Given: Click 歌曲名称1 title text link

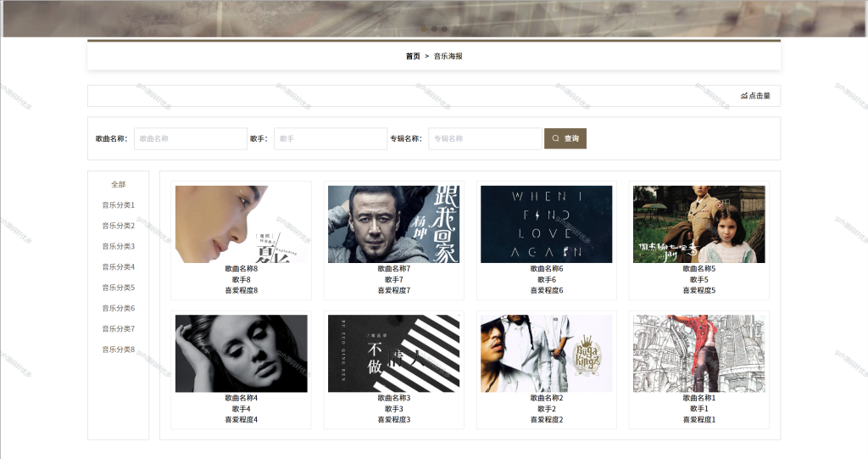Looking at the screenshot, I should (699, 398).
